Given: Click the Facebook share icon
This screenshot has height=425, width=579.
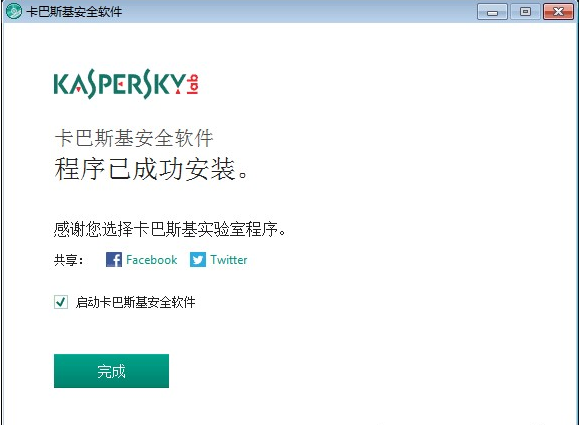Looking at the screenshot, I should coord(114,260).
